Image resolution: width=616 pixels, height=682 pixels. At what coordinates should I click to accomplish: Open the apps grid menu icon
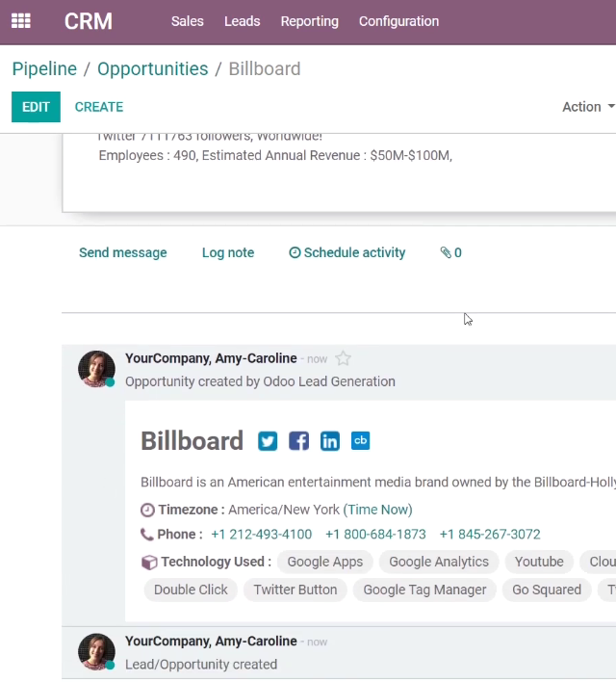(21, 21)
